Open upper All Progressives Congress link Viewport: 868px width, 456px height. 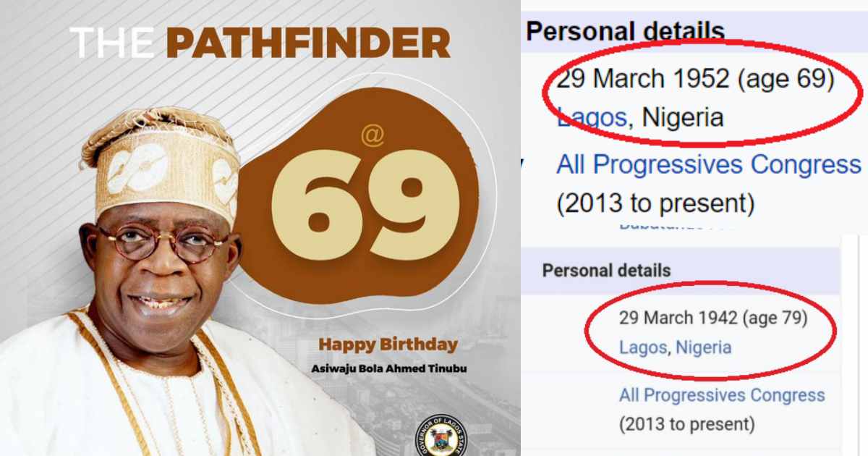pyautogui.click(x=709, y=164)
